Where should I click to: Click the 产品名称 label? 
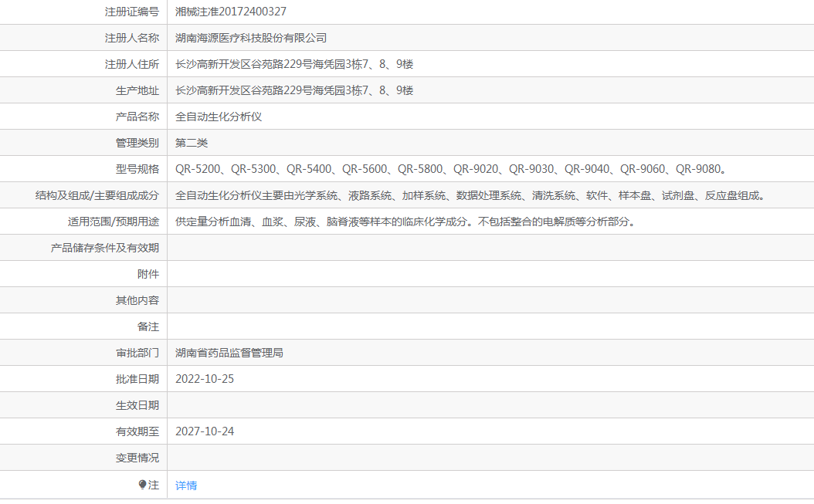[137, 117]
